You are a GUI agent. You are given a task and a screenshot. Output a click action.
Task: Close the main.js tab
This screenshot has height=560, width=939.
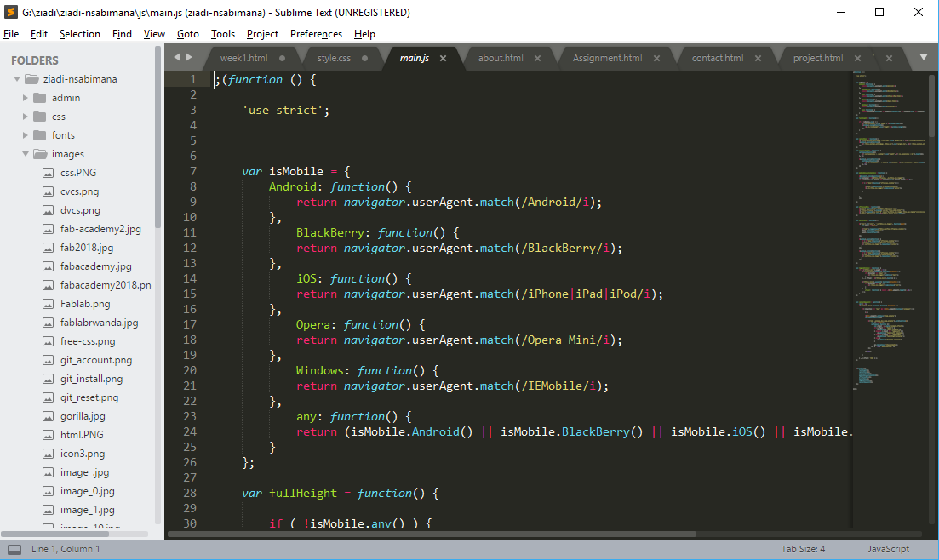tap(444, 58)
